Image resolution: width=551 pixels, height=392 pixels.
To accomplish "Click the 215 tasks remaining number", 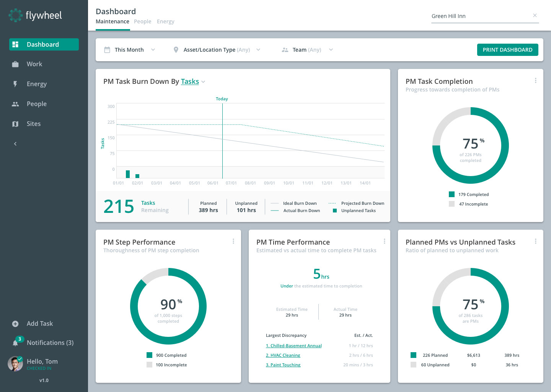I will tap(119, 207).
